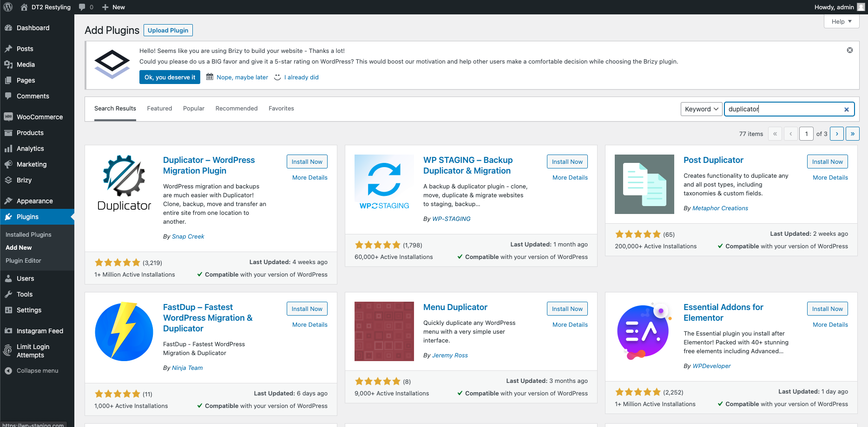Open the comments bubble in admin bar
The image size is (868, 427).
tap(85, 7)
